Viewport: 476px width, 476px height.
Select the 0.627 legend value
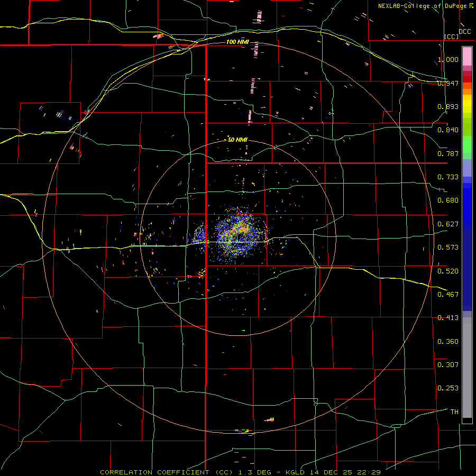coord(448,224)
